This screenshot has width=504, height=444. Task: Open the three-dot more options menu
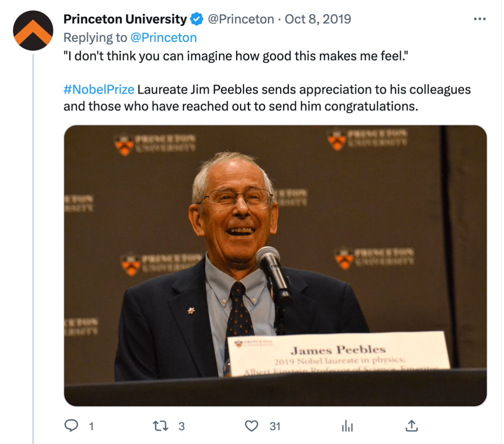(479, 19)
